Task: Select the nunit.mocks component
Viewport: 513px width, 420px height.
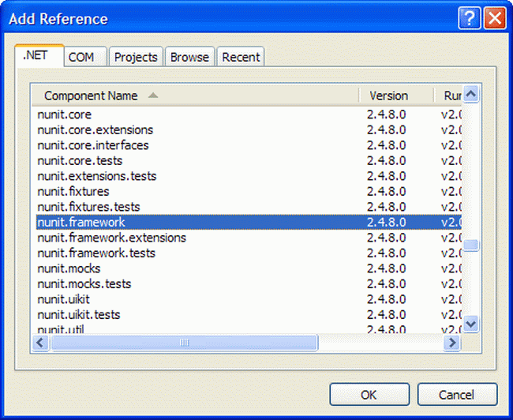Action: (x=69, y=268)
